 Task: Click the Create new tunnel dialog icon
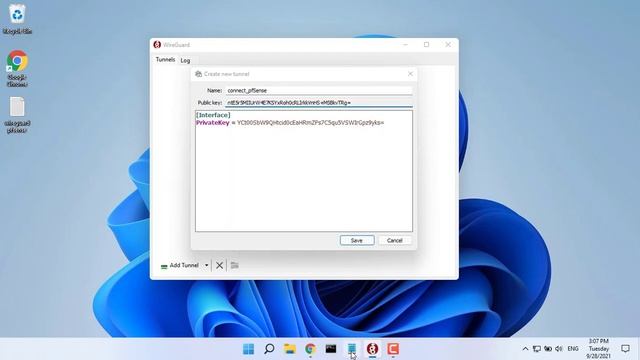(x=198, y=74)
